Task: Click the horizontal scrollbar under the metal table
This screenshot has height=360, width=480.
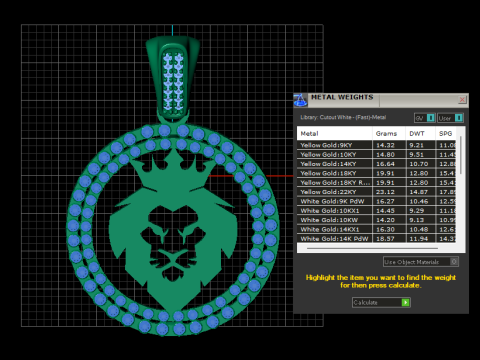Action: pos(372,248)
